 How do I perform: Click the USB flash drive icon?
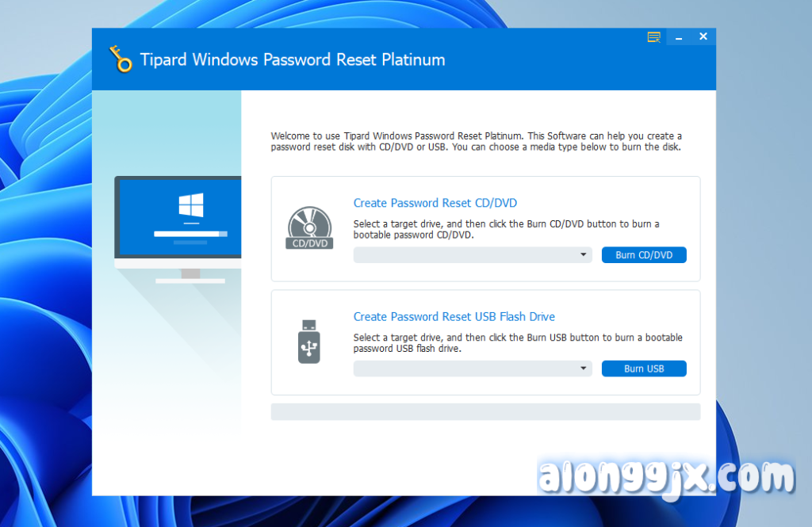tap(308, 342)
